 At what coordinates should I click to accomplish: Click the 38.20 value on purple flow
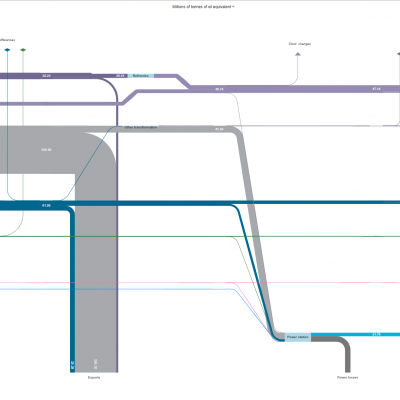point(46,76)
